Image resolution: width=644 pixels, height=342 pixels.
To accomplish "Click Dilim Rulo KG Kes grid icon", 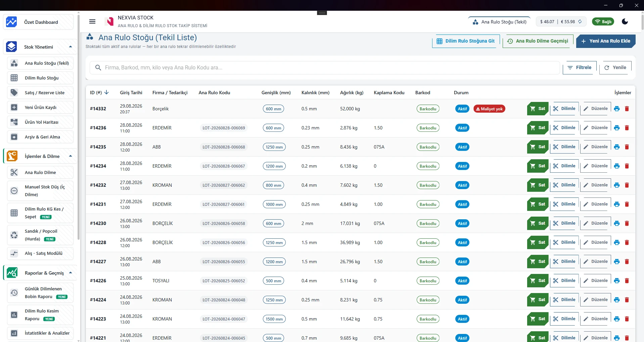I will pos(14,213).
